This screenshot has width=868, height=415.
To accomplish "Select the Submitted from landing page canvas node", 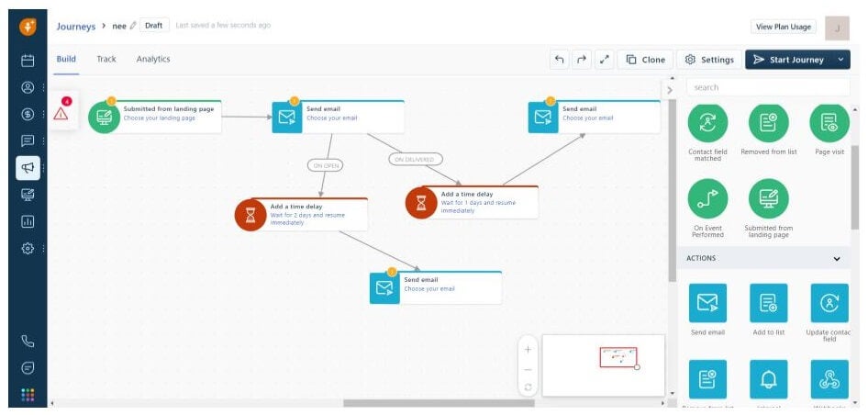I will pos(155,117).
